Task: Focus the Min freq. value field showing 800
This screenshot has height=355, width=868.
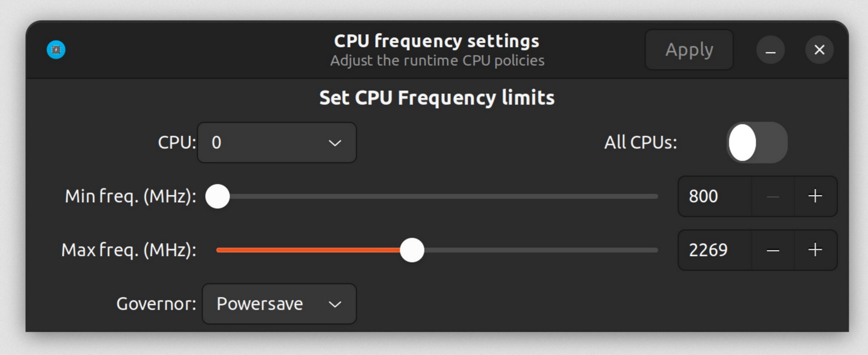Action: [715, 196]
